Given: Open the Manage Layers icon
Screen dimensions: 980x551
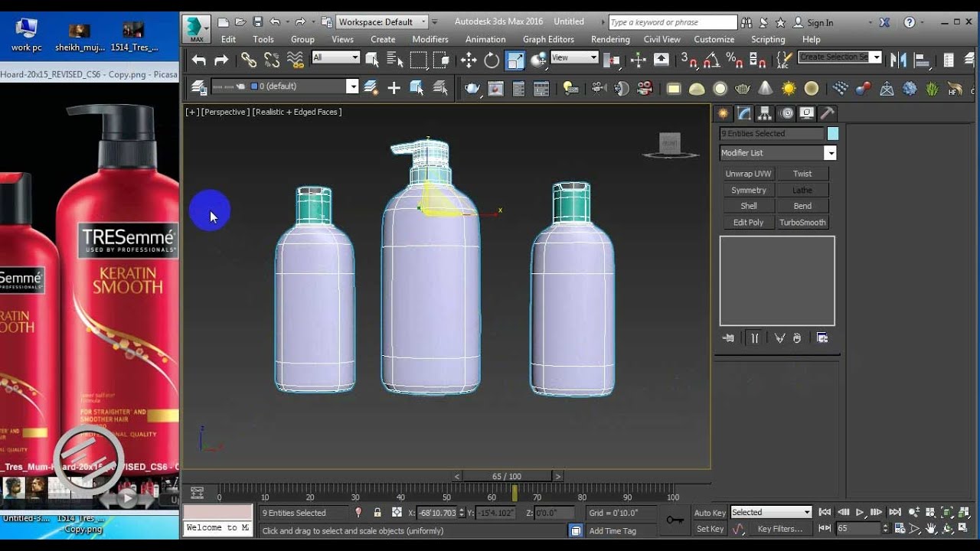Looking at the screenshot, I should 198,87.
